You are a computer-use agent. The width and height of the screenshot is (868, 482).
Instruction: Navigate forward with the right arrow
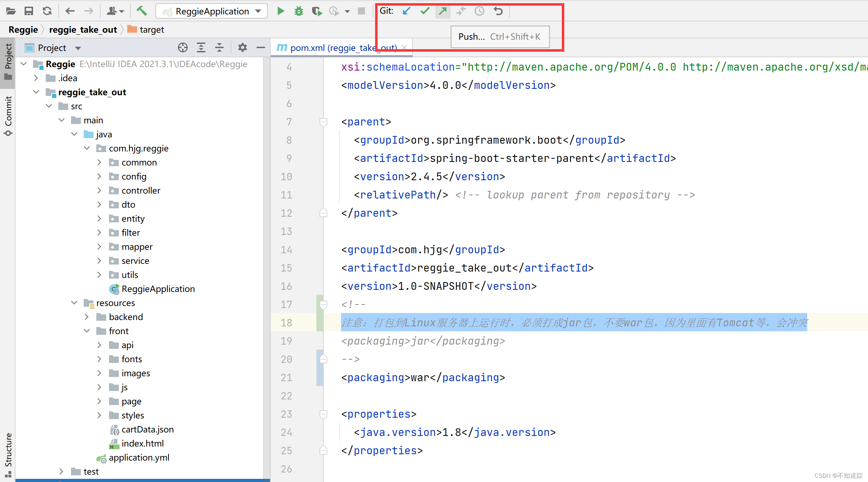coord(89,11)
